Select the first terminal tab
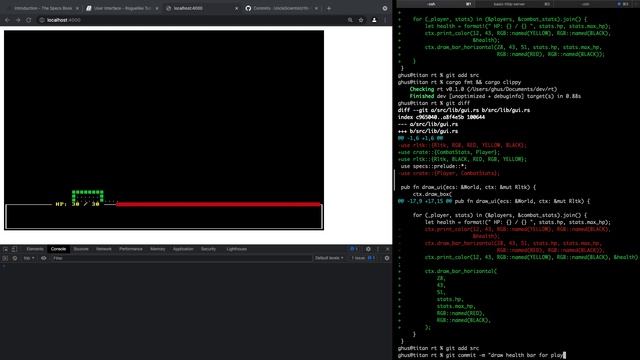The width and height of the screenshot is (640, 360). click(436, 4)
